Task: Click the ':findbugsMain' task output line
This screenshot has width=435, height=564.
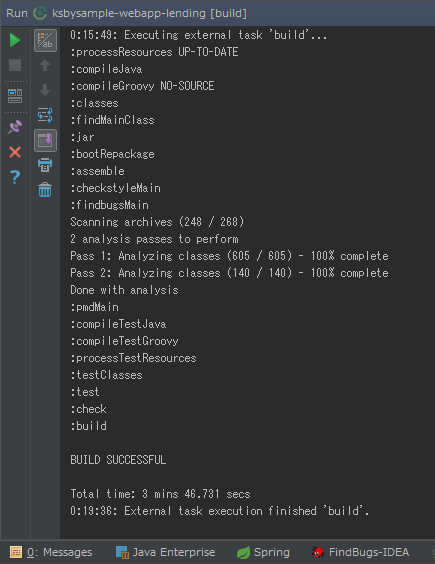Action: (109, 205)
